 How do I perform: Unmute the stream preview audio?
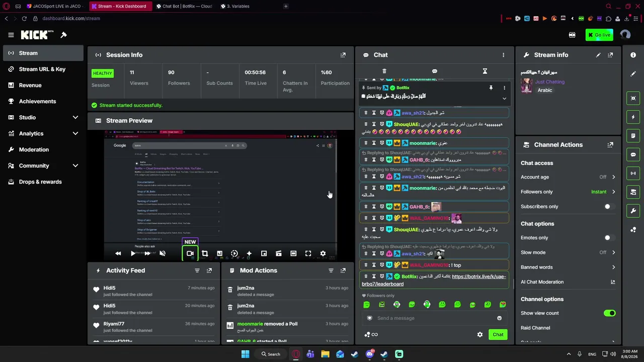pos(163,253)
